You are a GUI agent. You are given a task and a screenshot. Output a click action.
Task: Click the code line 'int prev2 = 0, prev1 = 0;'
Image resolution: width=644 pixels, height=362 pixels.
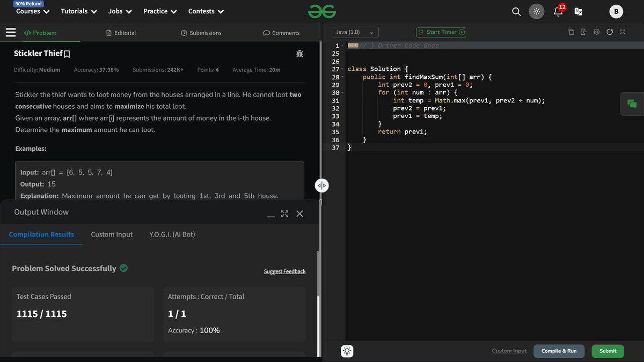[x=425, y=85]
